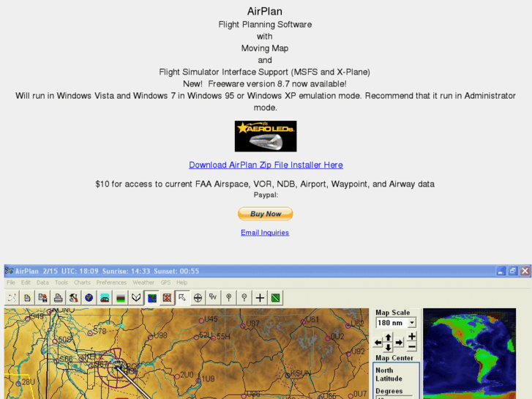Pan the map down with arrow button
Image resolution: width=532 pixels, height=399 pixels.
coord(389,348)
